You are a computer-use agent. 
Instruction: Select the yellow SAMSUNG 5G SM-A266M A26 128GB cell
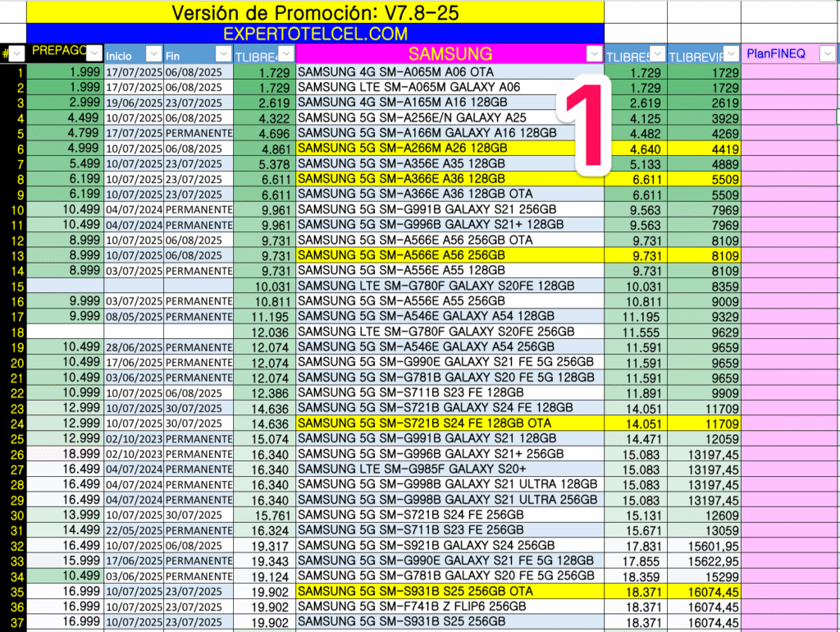(x=450, y=149)
